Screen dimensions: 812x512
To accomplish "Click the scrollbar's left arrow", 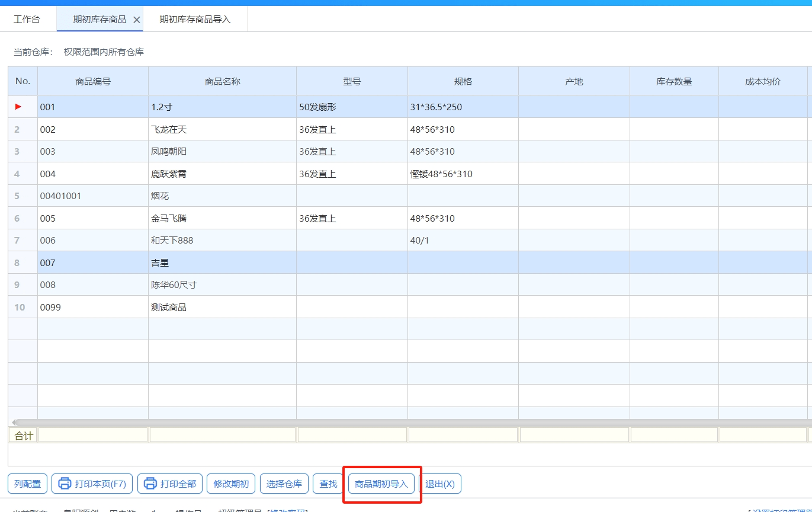I will 14,422.
